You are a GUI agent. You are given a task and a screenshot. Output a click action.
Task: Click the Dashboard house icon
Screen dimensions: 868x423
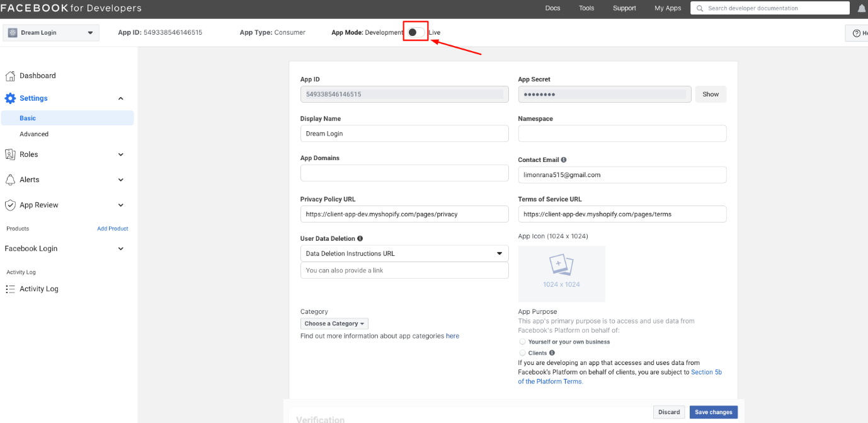(10, 76)
